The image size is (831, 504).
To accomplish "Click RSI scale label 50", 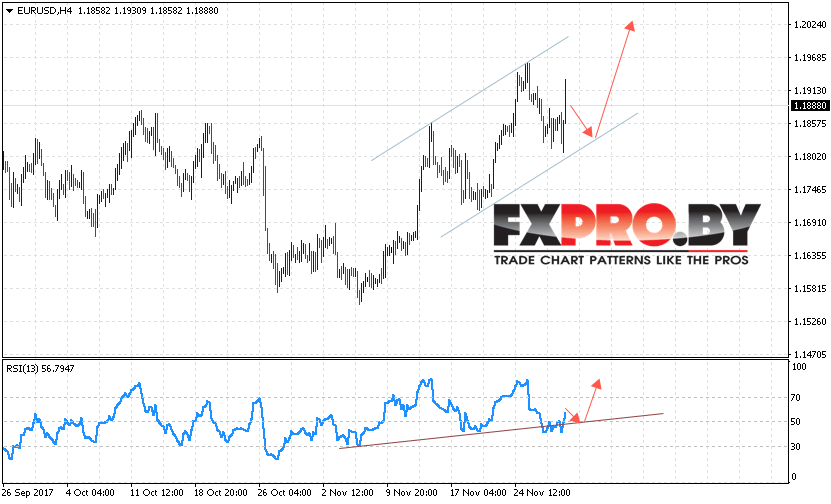I will coord(795,422).
